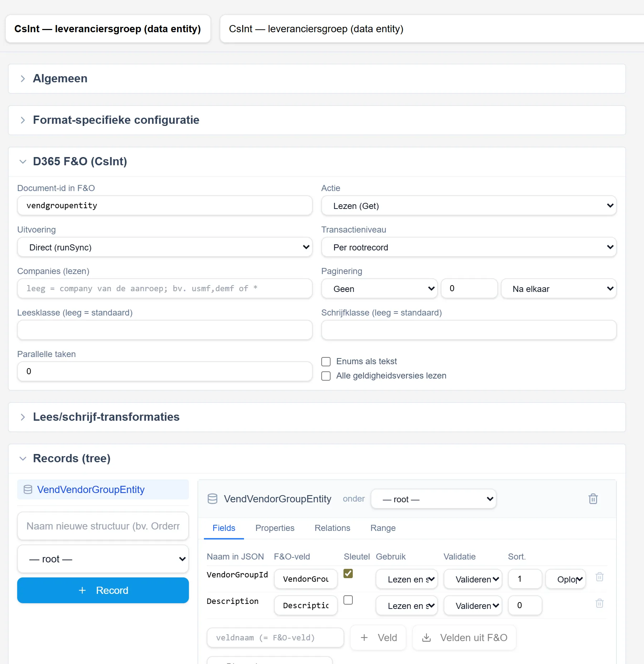Focus the CsInt leveranciersgroep name field at top

pos(432,29)
